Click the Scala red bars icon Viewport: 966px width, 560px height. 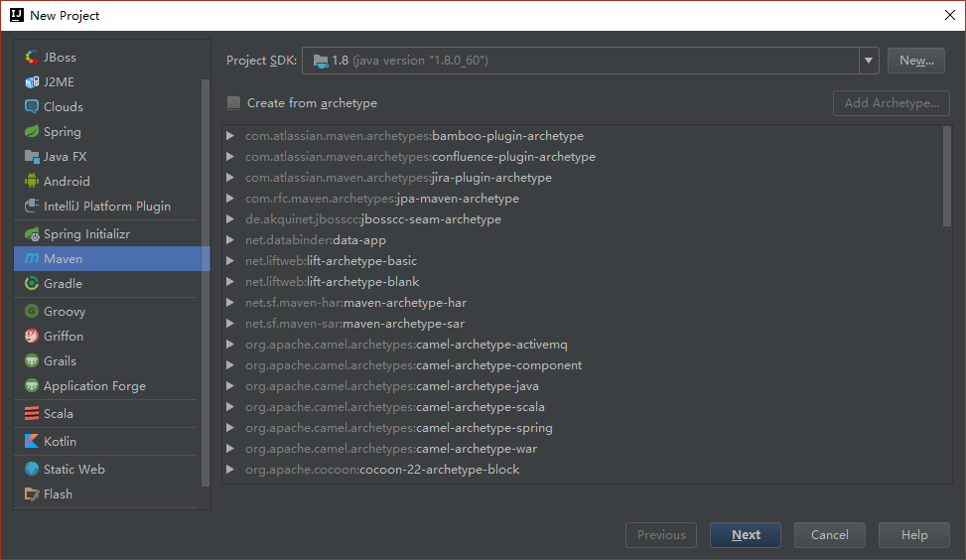32,413
